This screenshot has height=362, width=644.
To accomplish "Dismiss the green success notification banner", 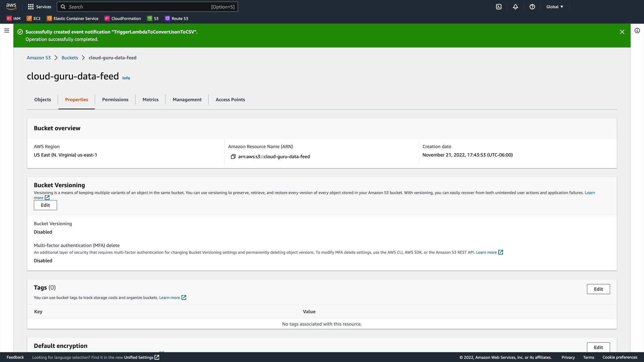I will (x=622, y=32).
